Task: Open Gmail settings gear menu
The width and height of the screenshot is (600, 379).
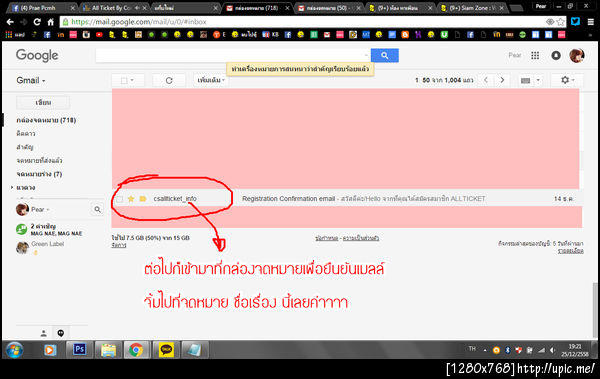Action: click(567, 80)
